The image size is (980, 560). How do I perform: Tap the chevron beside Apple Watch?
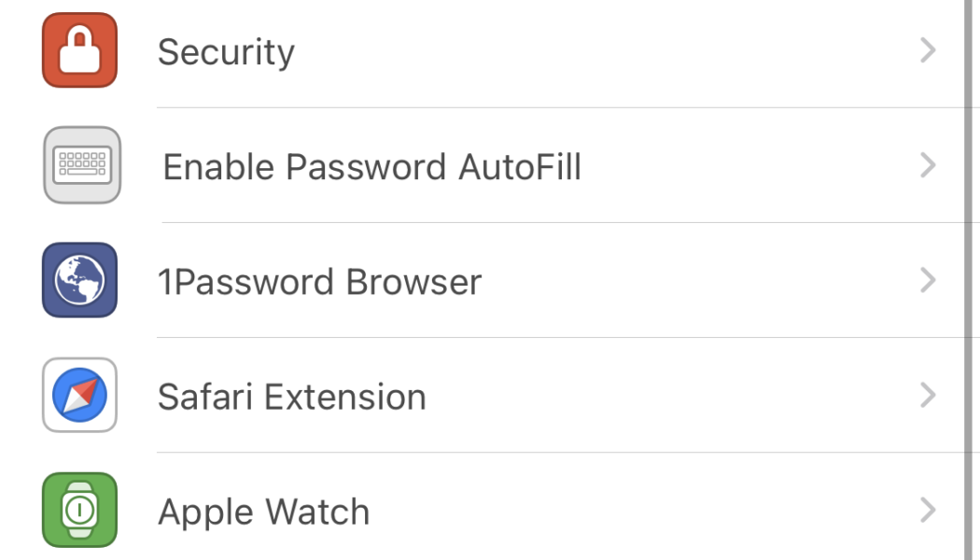927,510
